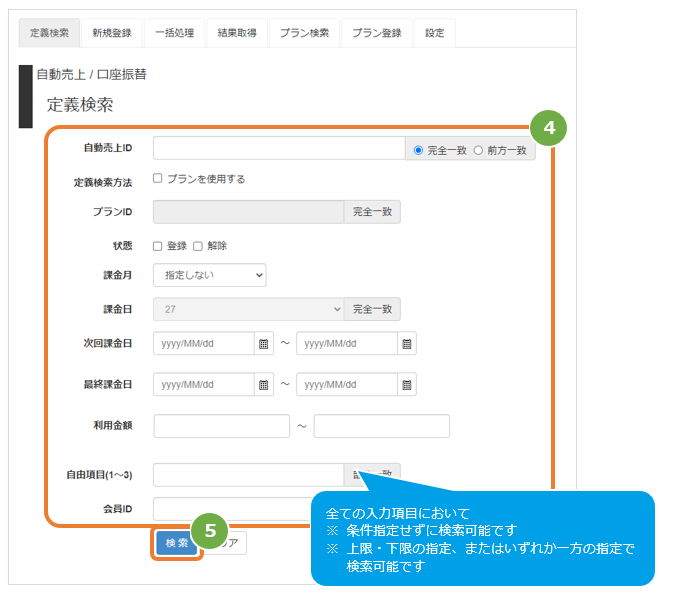Viewport: 679px width, 600px height.
Task: Click the 定義検索 page heading
Action: (x=80, y=105)
